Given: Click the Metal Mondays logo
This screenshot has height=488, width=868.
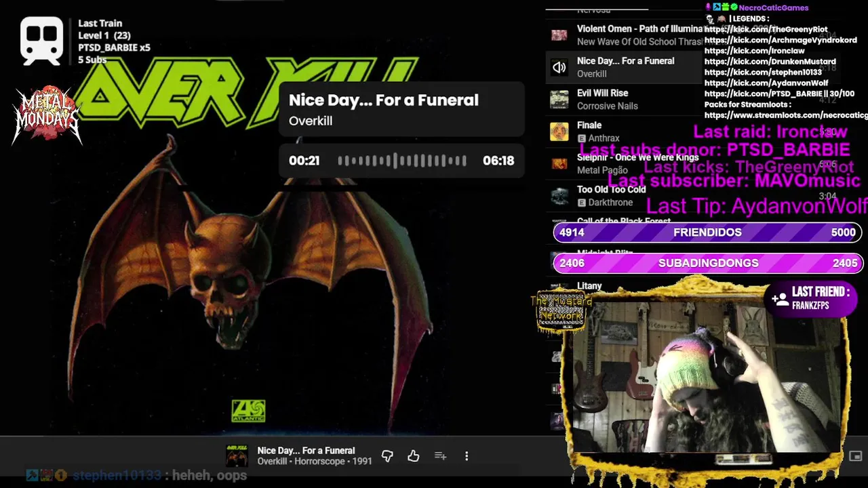Looking at the screenshot, I should (x=46, y=114).
